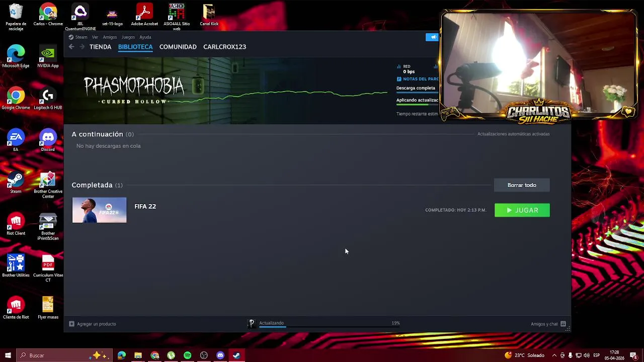Open the Steam menu

point(78,37)
